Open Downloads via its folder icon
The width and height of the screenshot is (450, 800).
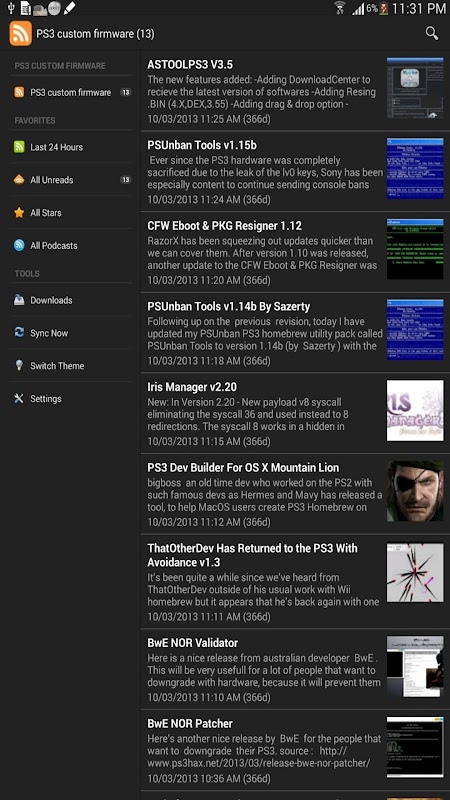(x=19, y=300)
